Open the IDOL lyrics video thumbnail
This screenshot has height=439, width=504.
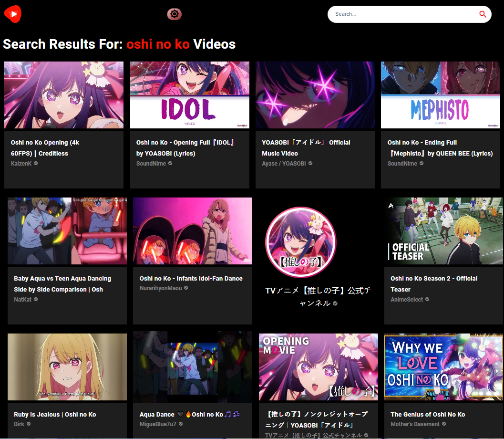(189, 95)
